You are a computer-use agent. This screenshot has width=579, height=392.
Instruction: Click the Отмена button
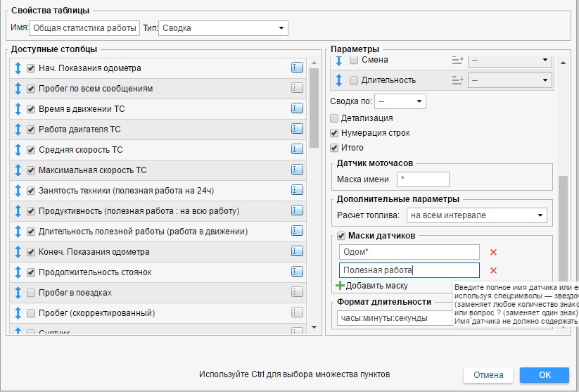click(487, 375)
